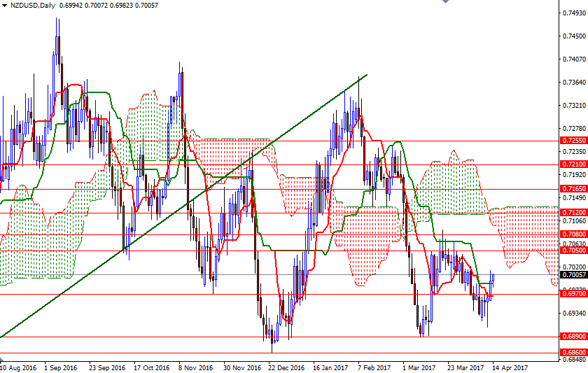Click the 1 Mar 2017 date label
Viewport: 588px width, 373px height.
pyautogui.click(x=419, y=368)
